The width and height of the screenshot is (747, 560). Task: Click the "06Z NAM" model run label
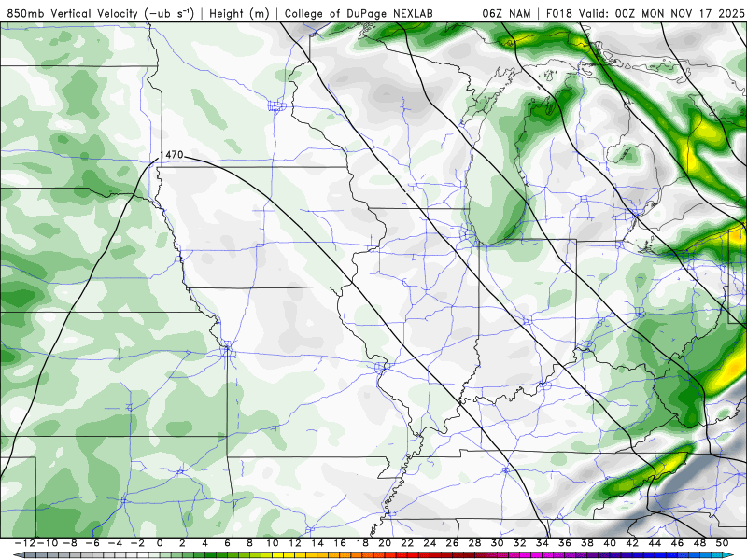pos(506,14)
